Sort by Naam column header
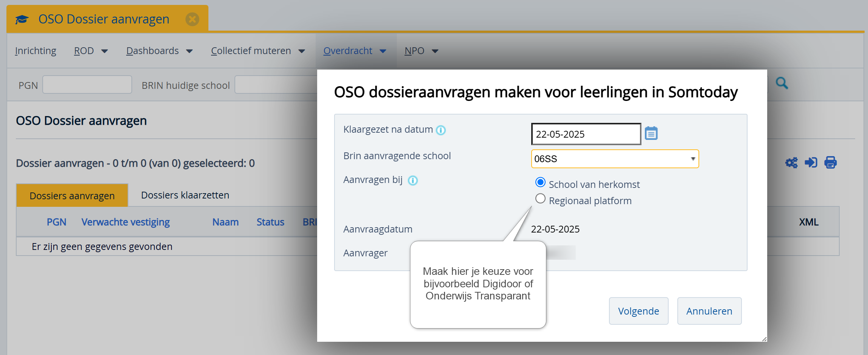868x355 pixels. point(225,222)
